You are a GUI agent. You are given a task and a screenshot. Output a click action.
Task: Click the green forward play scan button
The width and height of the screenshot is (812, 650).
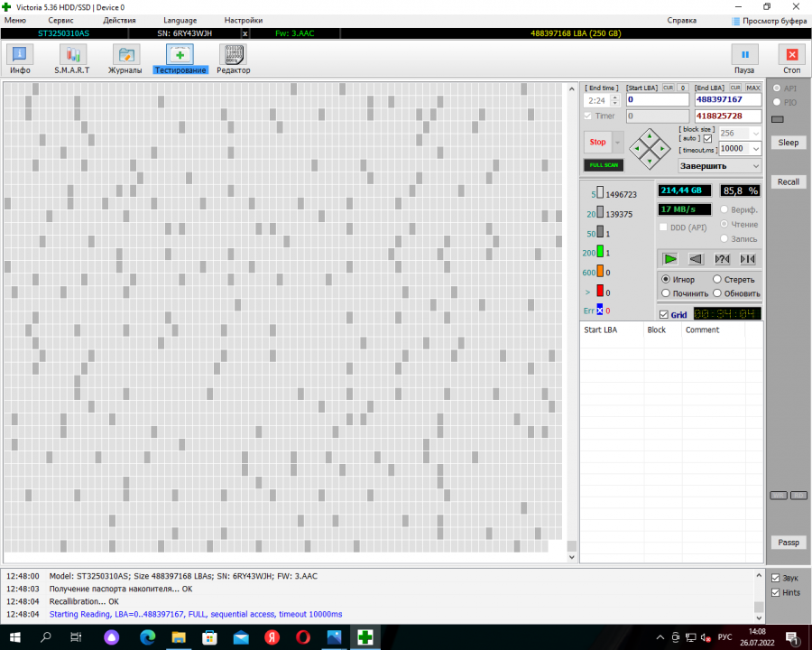[670, 259]
